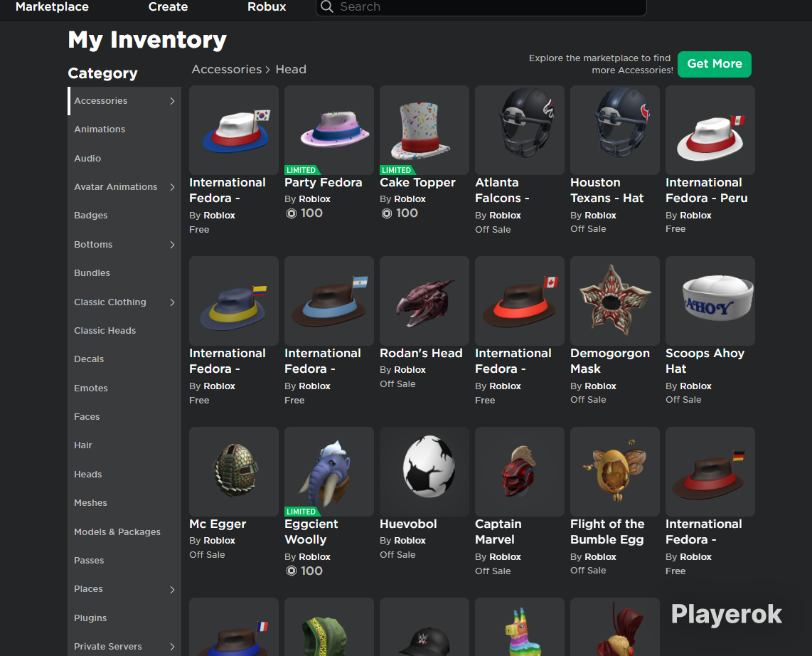The image size is (812, 656).
Task: Open the Colombia flag International Fedora image
Action: coord(234,301)
